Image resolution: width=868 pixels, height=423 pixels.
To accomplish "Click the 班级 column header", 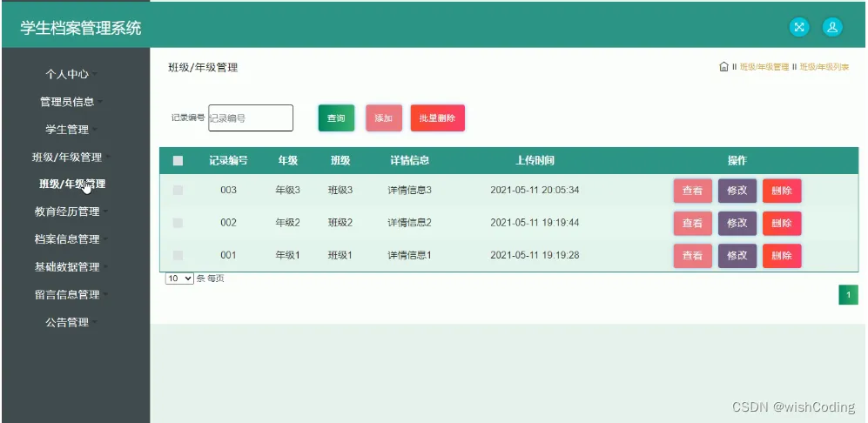I will tap(340, 160).
